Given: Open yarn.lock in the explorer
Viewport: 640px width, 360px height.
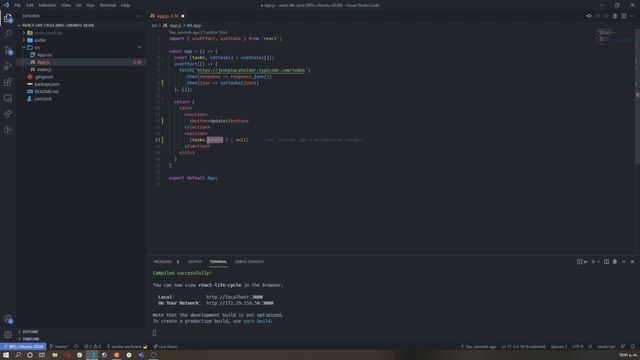Looking at the screenshot, I should coord(43,99).
